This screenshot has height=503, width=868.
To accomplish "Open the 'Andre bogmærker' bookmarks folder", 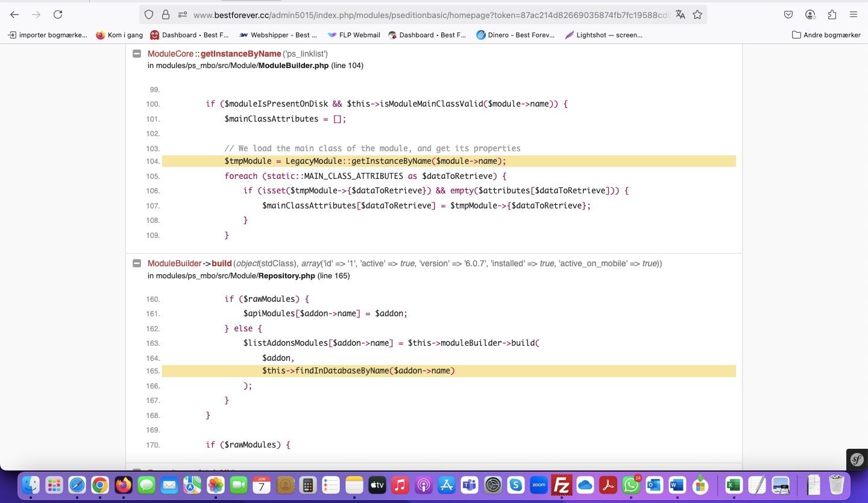I will 826,35.
